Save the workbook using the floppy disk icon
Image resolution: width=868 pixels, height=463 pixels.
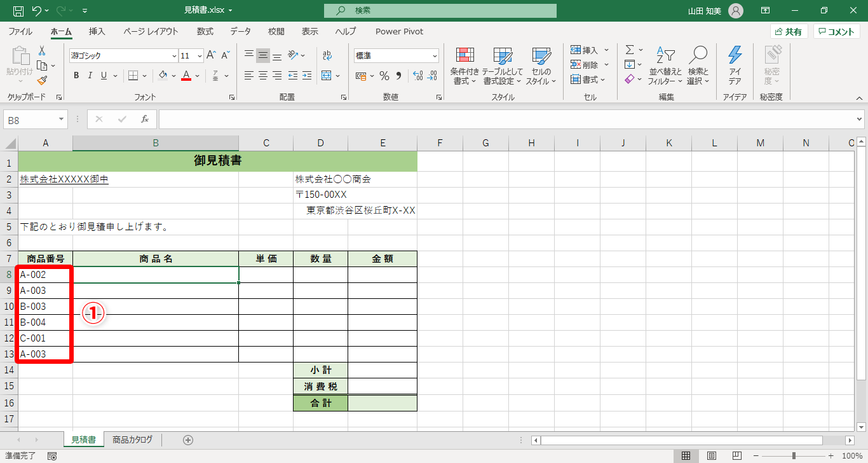coord(18,11)
